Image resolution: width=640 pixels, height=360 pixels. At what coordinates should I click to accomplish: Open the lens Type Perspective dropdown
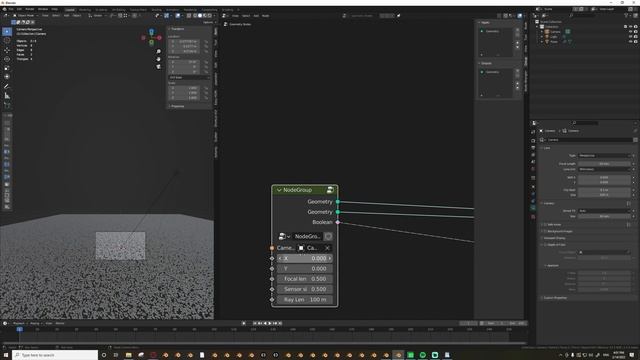(604, 156)
